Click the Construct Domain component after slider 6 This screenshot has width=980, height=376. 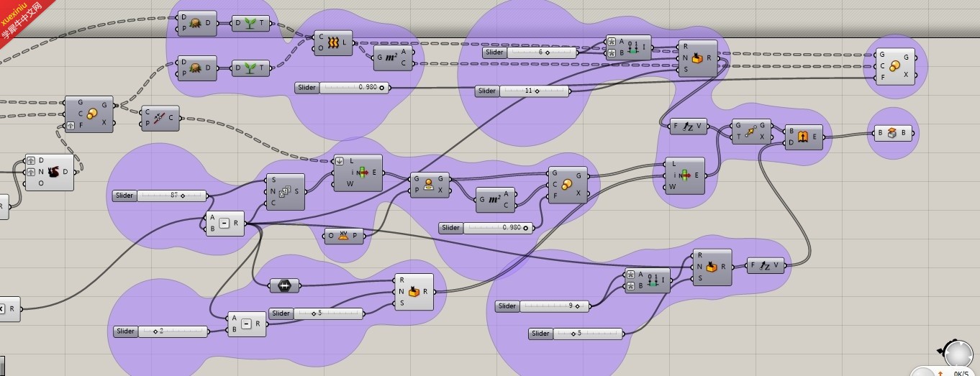(x=628, y=48)
